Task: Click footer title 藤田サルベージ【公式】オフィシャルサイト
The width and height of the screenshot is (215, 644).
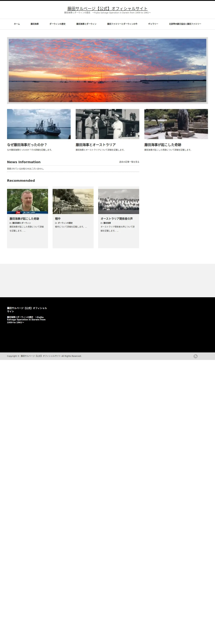Action: coord(27,310)
